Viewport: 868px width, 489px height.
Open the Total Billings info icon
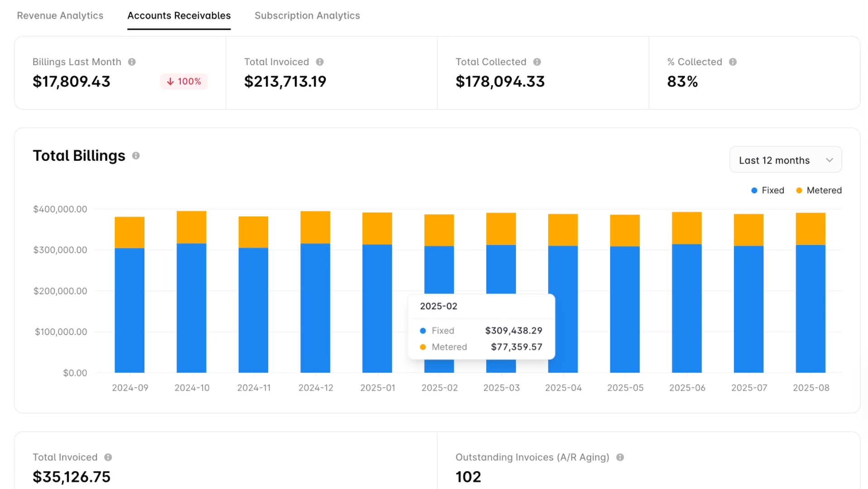[135, 156]
